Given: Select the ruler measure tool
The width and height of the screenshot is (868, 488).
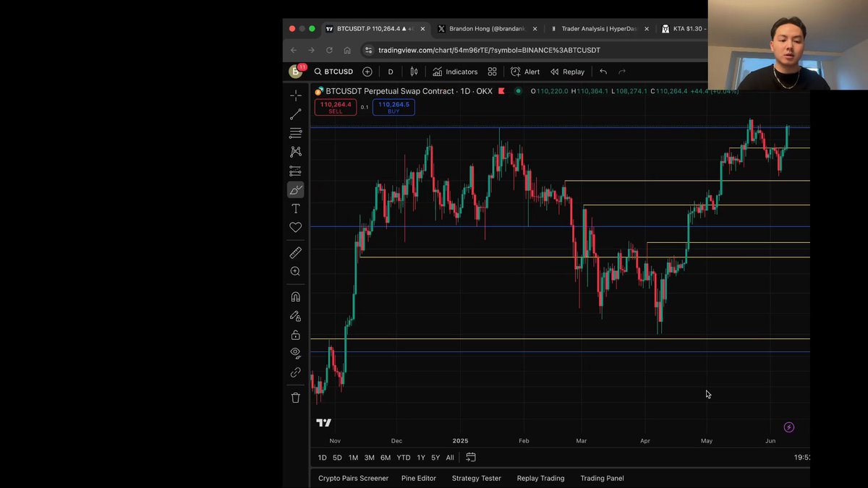Looking at the screenshot, I should (296, 252).
